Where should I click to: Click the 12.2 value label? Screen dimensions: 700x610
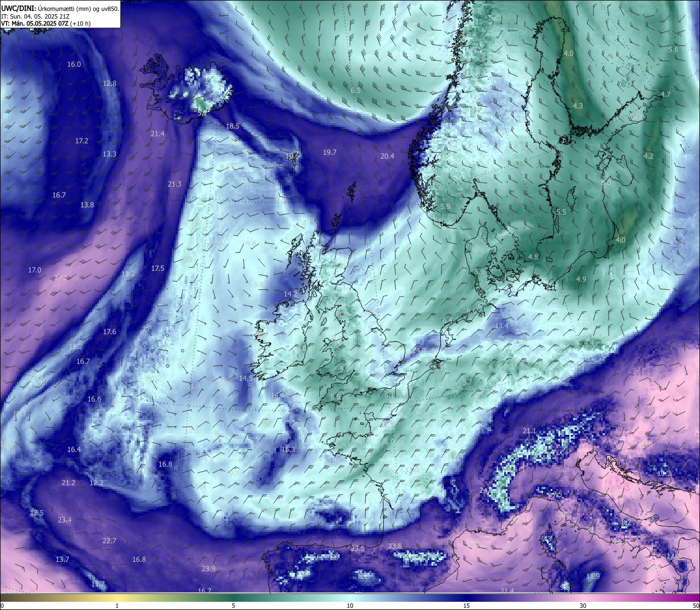pos(96,483)
